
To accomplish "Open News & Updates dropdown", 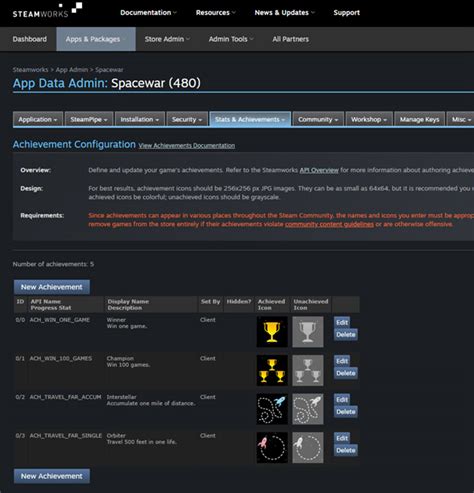I will tap(284, 13).
